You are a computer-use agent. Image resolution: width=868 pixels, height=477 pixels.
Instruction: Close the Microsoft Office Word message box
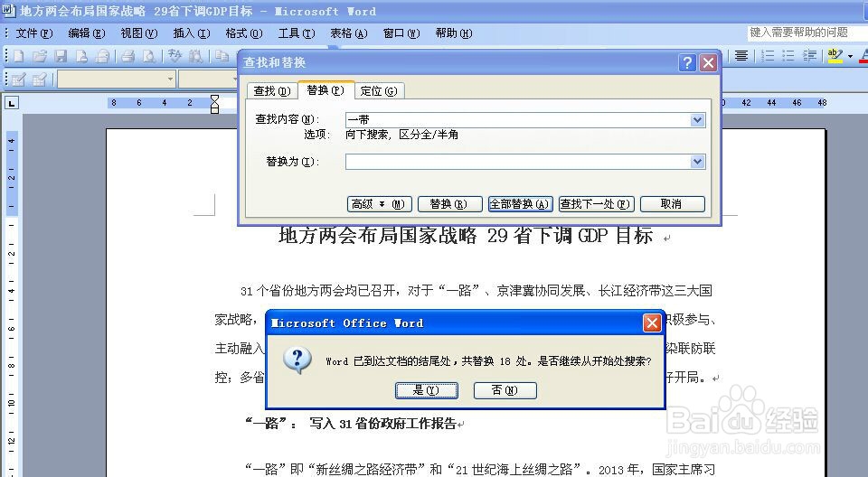click(652, 323)
